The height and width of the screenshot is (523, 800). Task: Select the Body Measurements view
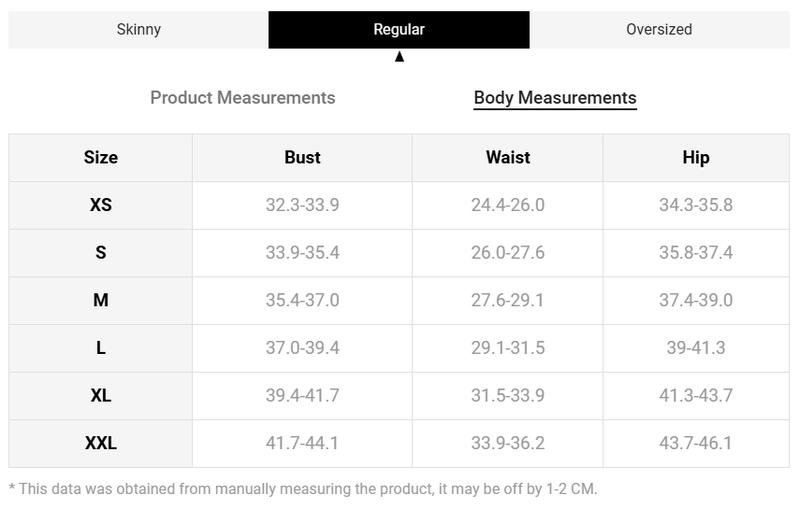pos(555,97)
